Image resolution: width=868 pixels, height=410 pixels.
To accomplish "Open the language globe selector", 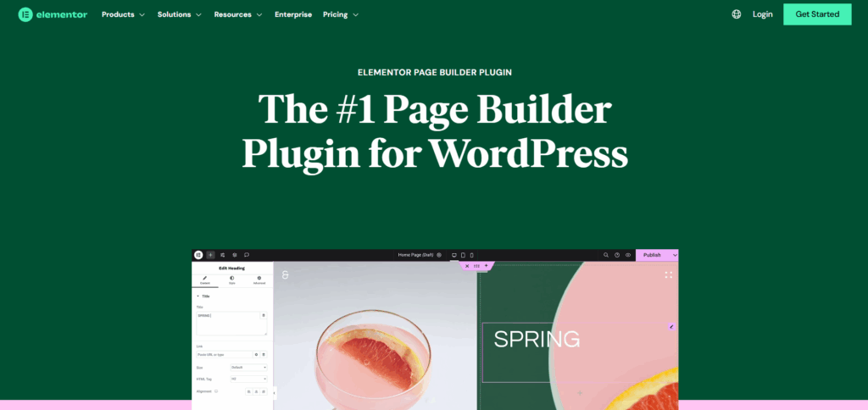I will 737,14.
